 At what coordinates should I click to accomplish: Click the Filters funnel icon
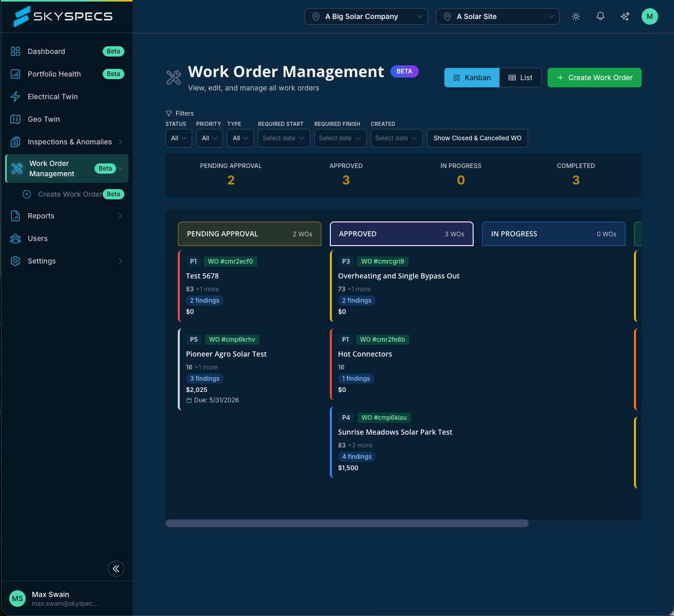(x=168, y=114)
